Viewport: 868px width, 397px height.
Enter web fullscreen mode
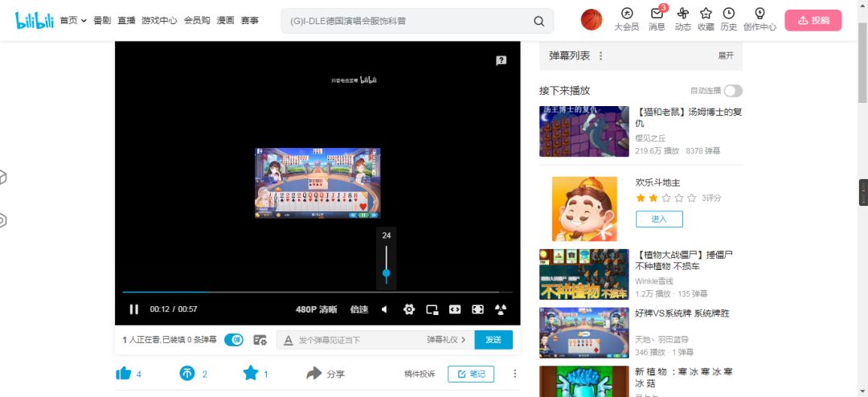click(x=477, y=309)
